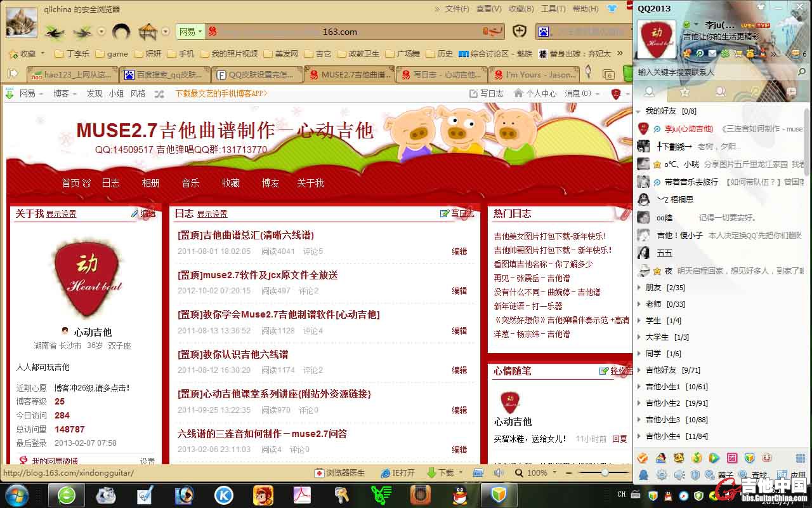Click the shield icon beside address bar

coord(520,31)
